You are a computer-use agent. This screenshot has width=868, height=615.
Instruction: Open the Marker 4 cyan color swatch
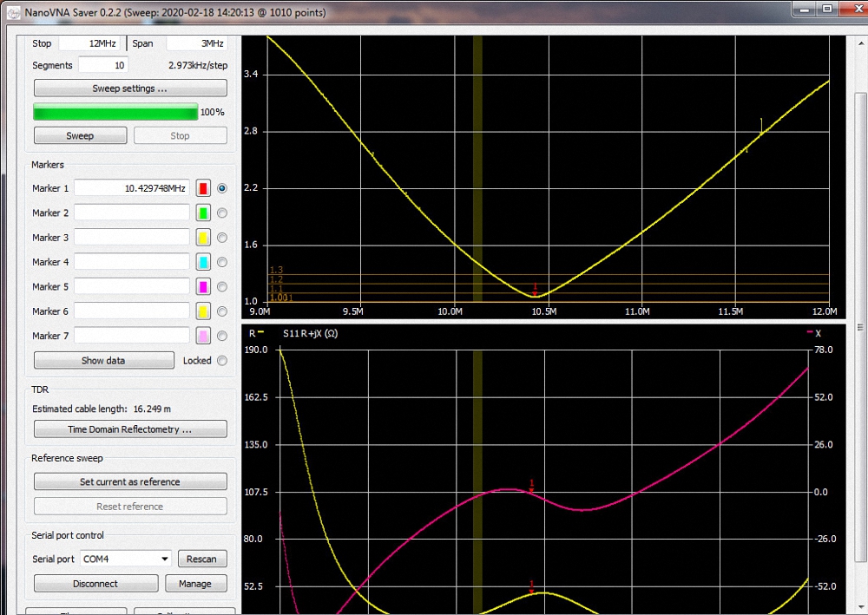click(203, 262)
